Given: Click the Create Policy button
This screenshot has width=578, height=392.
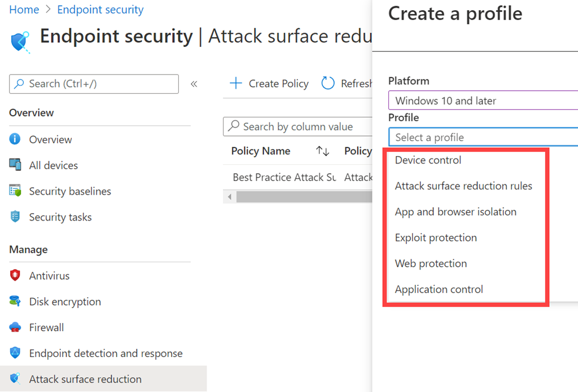Looking at the screenshot, I should coord(269,83).
